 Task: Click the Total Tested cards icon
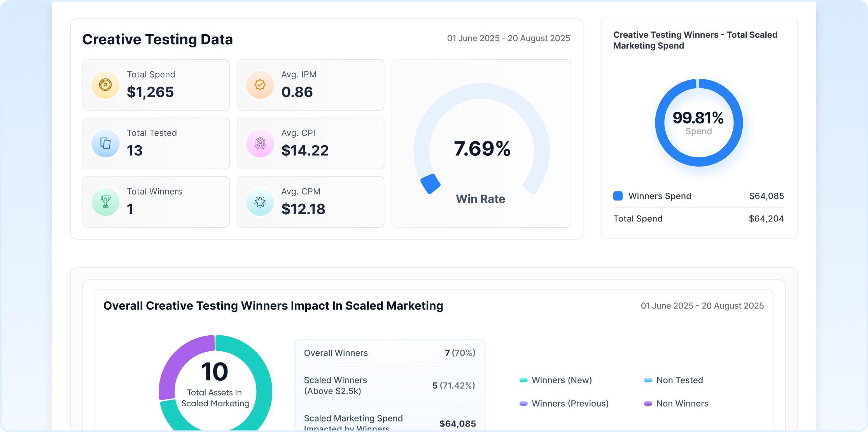105,143
